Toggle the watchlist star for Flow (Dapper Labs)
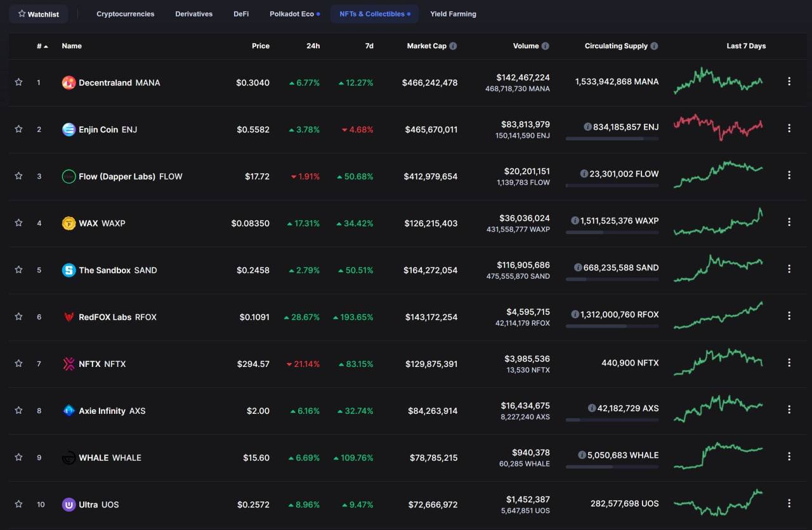This screenshot has height=530, width=812. [18, 176]
